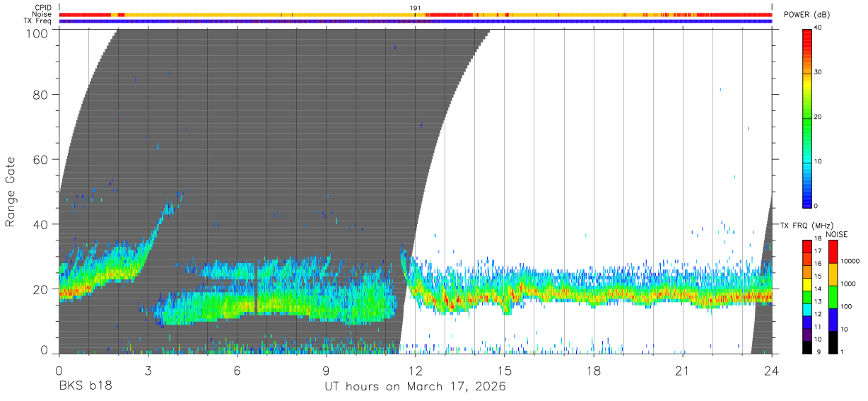Screen dimensions: 868x401
Task: Click the "NOISE" legend title in capitals
Action: [837, 234]
